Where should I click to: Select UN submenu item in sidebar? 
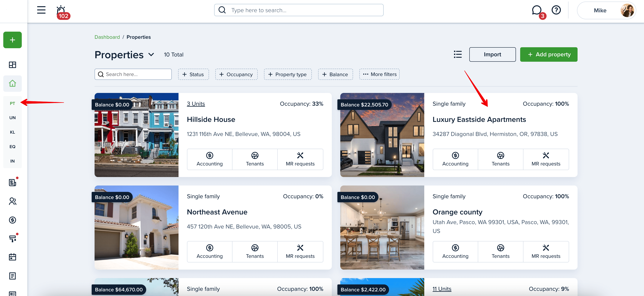click(x=13, y=118)
